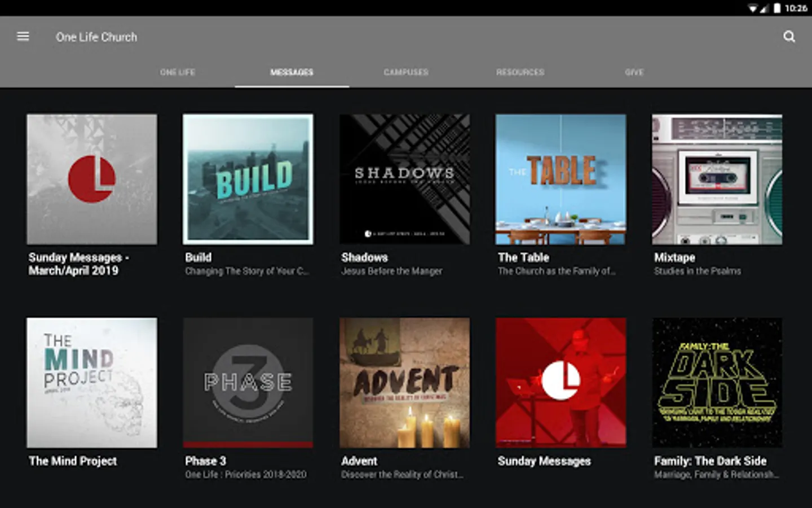
Task: Open the Build series cover image
Action: 248,179
